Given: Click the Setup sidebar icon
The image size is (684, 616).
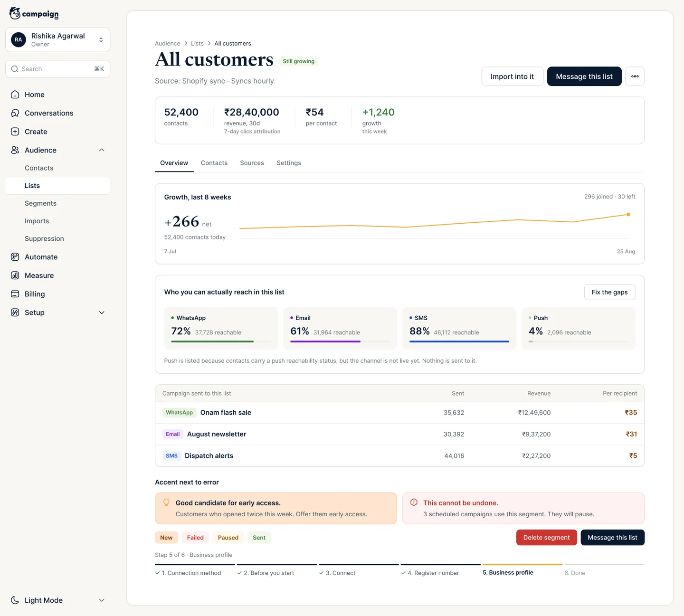Looking at the screenshot, I should coord(15,313).
